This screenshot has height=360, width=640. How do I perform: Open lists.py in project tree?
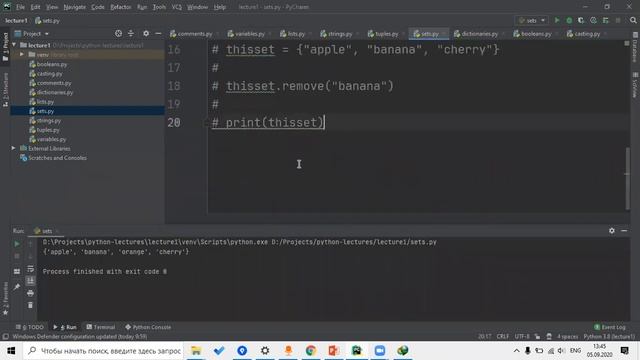(x=41, y=102)
